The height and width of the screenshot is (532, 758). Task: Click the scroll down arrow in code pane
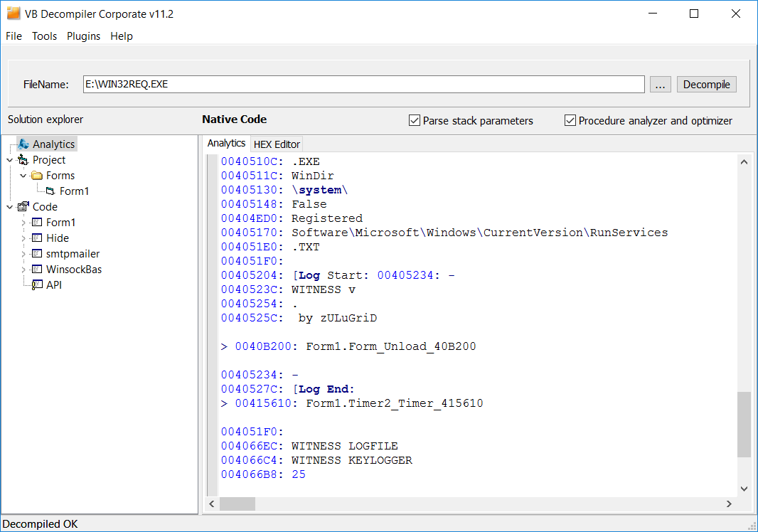(744, 489)
